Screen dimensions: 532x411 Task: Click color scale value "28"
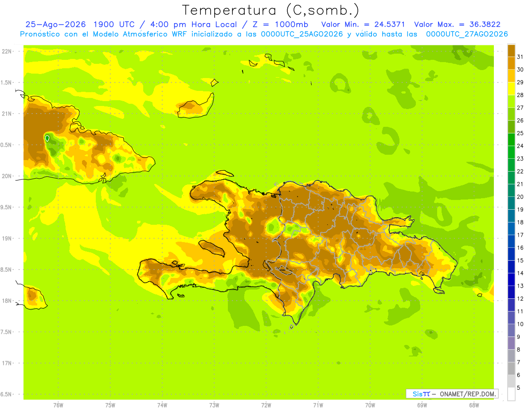520,95
